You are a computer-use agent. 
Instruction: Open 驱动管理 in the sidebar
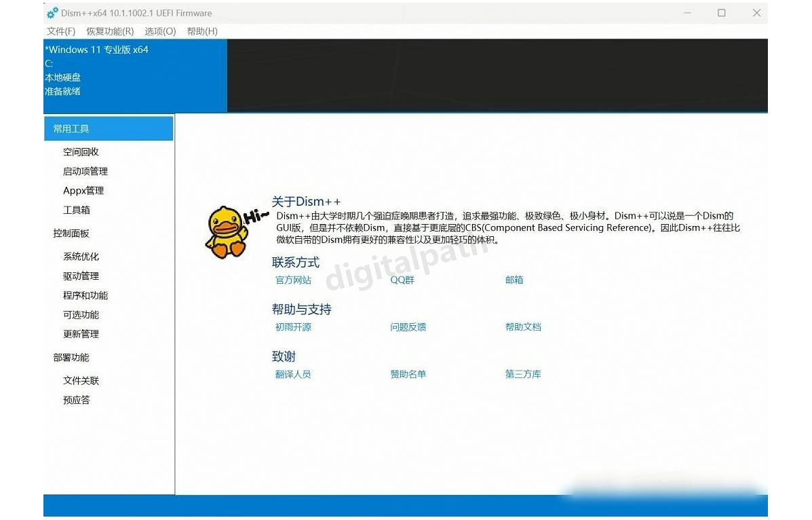coord(81,276)
